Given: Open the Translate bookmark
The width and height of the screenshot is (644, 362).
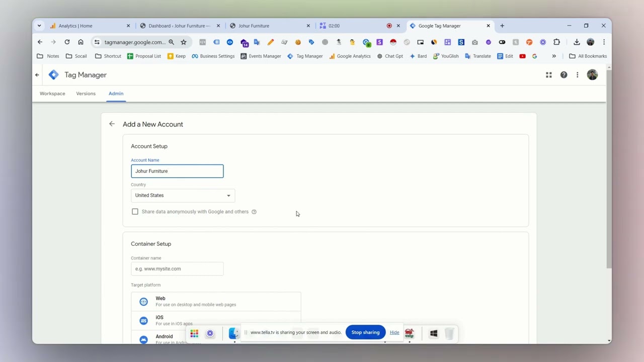Looking at the screenshot, I should coord(477,56).
